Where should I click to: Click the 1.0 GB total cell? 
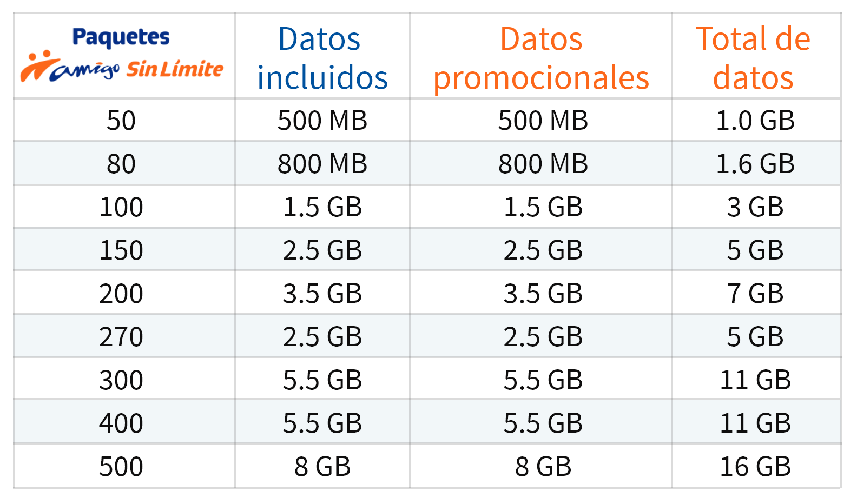(x=755, y=121)
